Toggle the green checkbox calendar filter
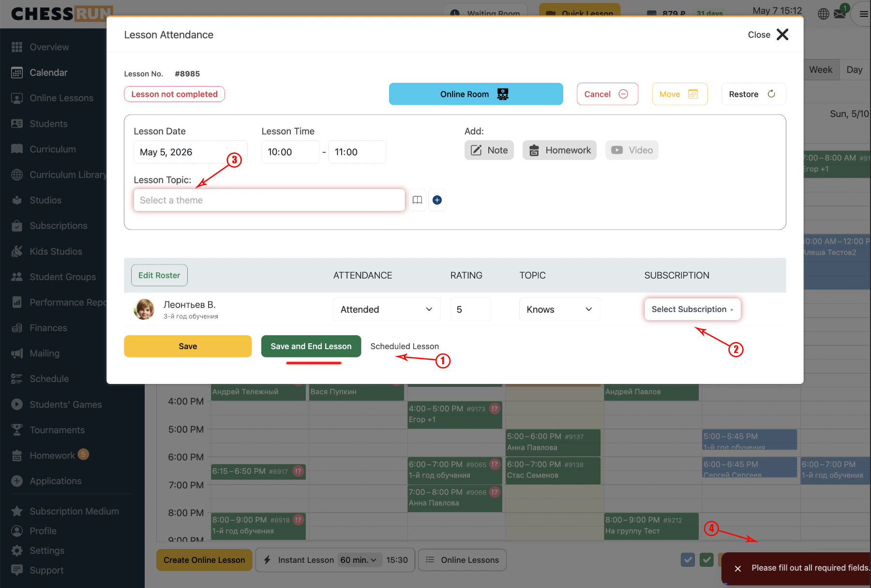The image size is (871, 588). click(x=706, y=560)
